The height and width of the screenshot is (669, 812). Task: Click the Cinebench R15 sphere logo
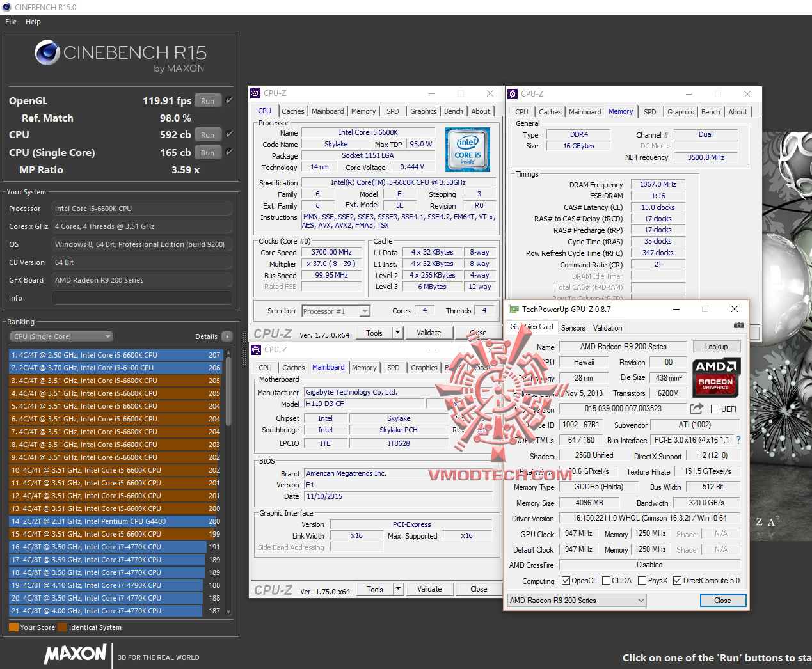click(47, 52)
